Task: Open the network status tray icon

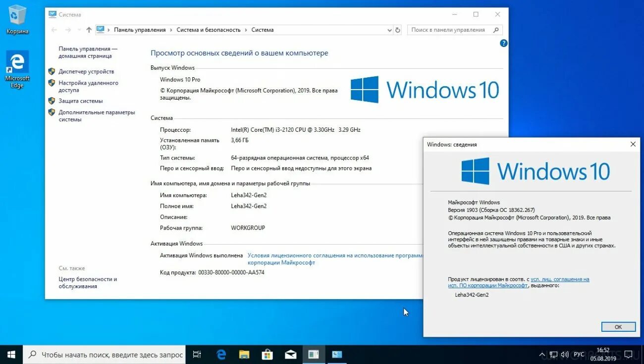Action: pos(554,355)
